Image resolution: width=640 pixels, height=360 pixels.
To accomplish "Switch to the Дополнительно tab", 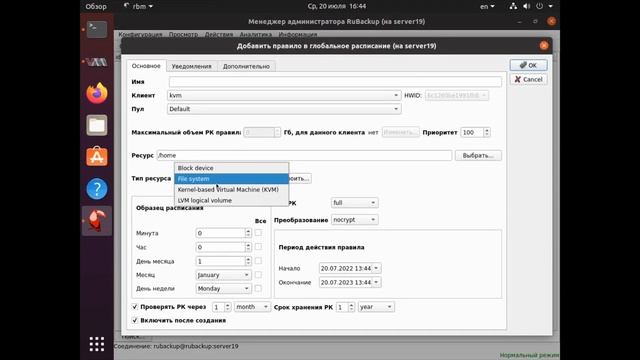I will [x=246, y=66].
